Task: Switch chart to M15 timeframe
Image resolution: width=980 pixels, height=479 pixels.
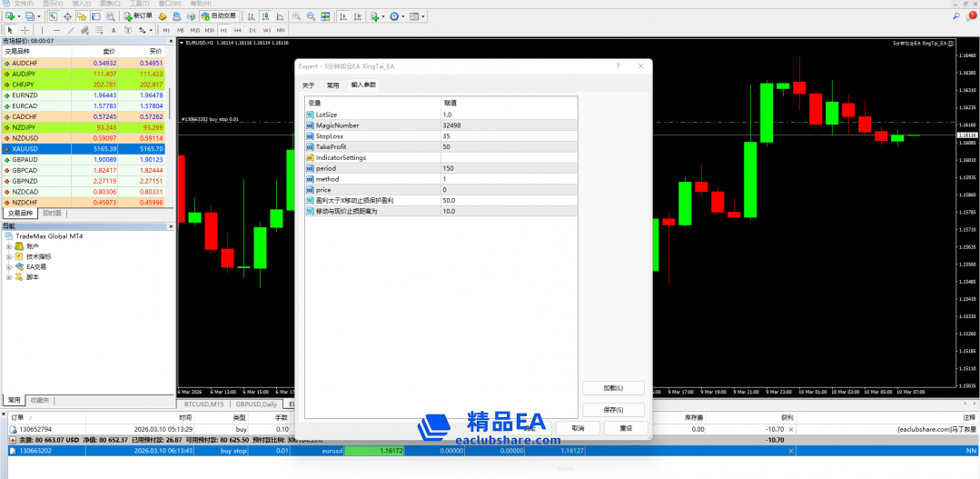Action: [195, 30]
